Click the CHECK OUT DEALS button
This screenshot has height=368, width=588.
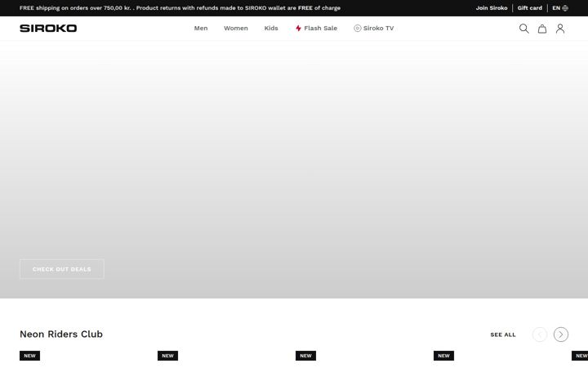(x=62, y=269)
